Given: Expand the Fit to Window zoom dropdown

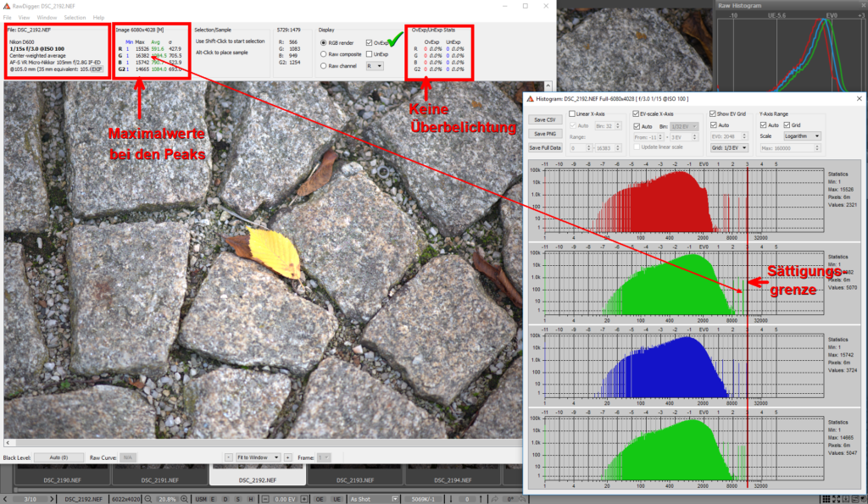Looking at the screenshot, I should 259,457.
